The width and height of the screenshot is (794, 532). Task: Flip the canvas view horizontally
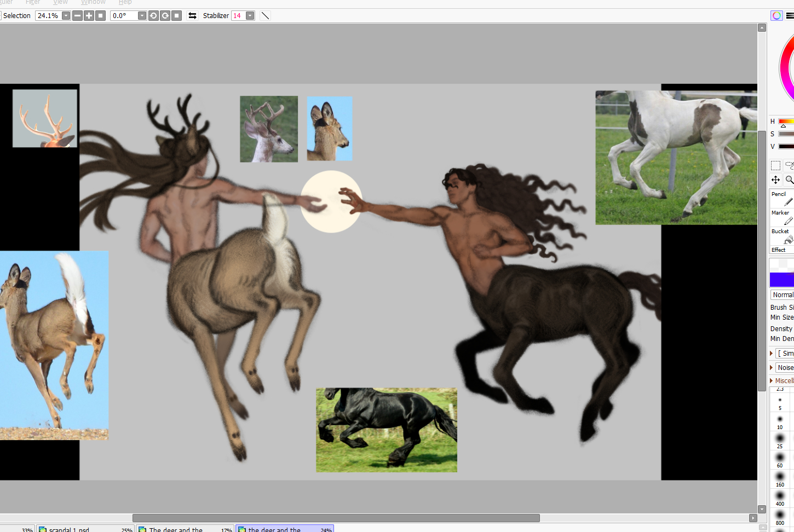tap(192, 16)
